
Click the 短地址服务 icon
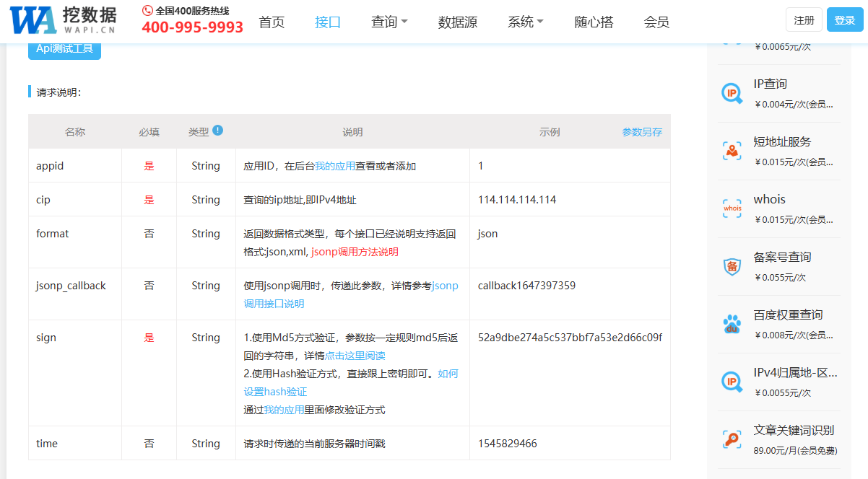click(732, 151)
